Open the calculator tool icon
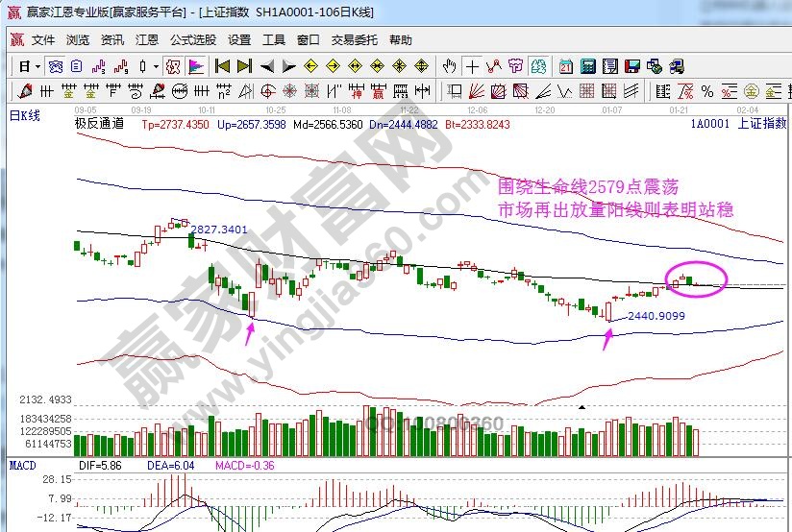792x532 pixels. (587, 66)
